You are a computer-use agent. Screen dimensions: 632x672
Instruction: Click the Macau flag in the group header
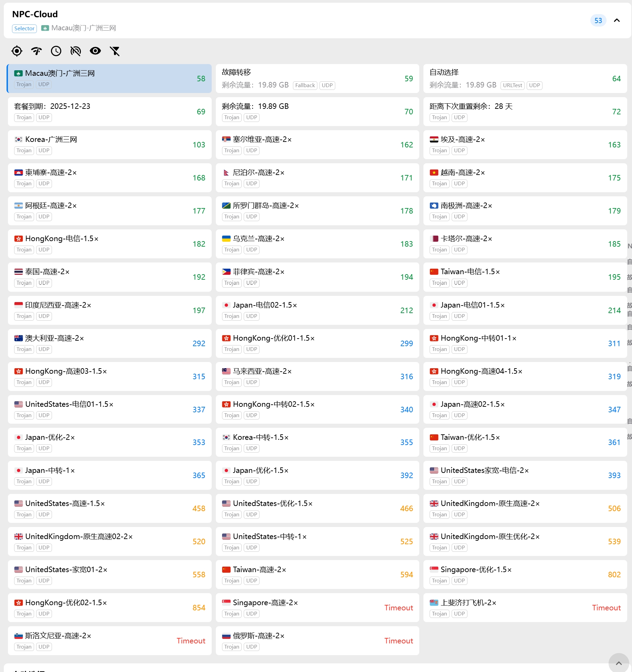(x=45, y=28)
